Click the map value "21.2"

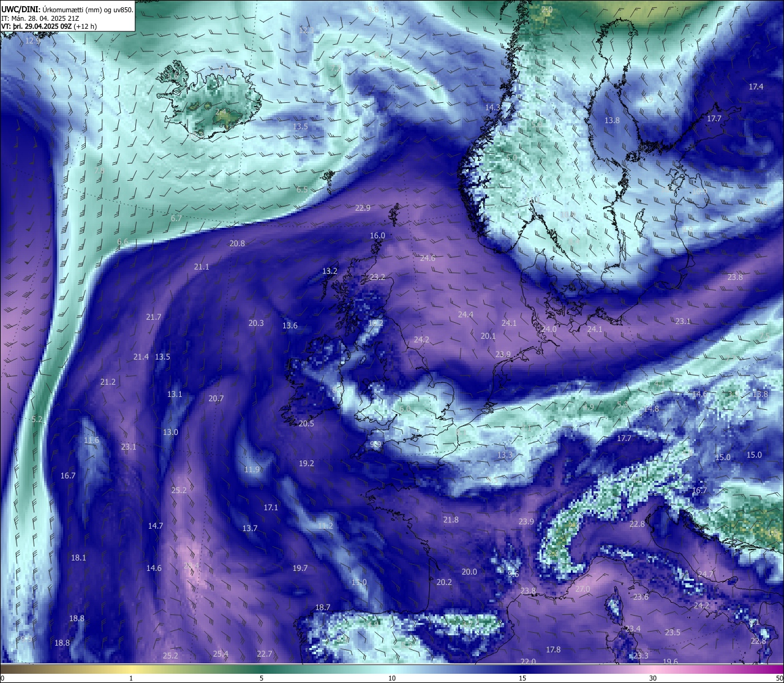(108, 382)
